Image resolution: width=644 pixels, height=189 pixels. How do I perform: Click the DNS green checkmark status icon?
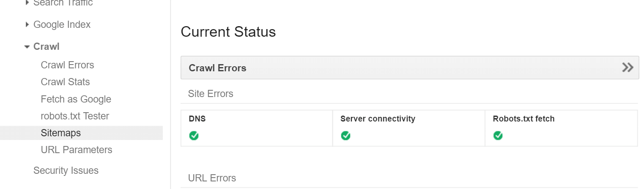[194, 136]
